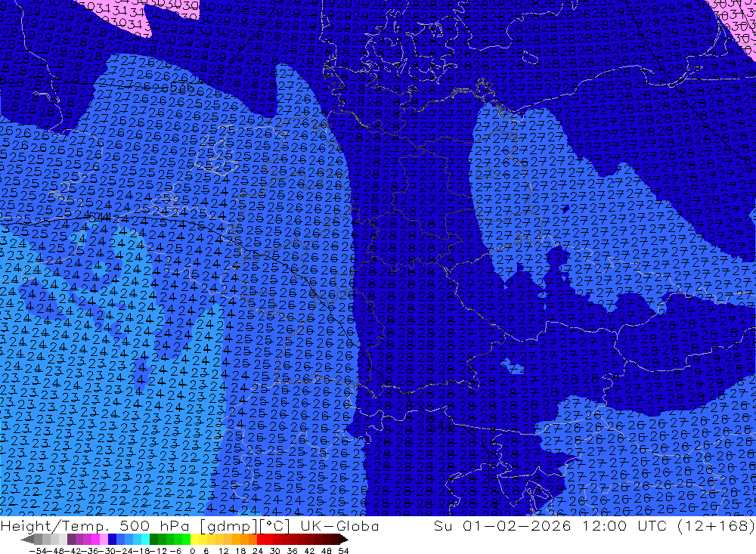Click the '54' legend scale label
Screen dimensions: 756x554
(343, 551)
